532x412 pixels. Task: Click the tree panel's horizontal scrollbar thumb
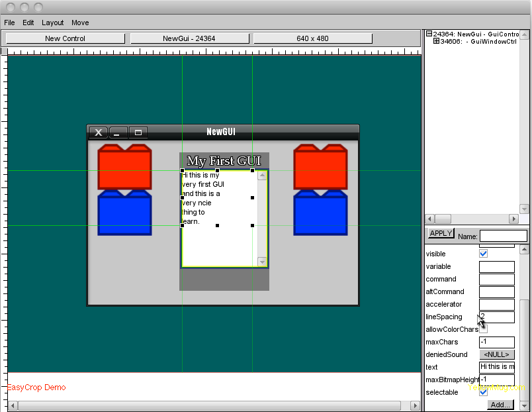coord(443,219)
